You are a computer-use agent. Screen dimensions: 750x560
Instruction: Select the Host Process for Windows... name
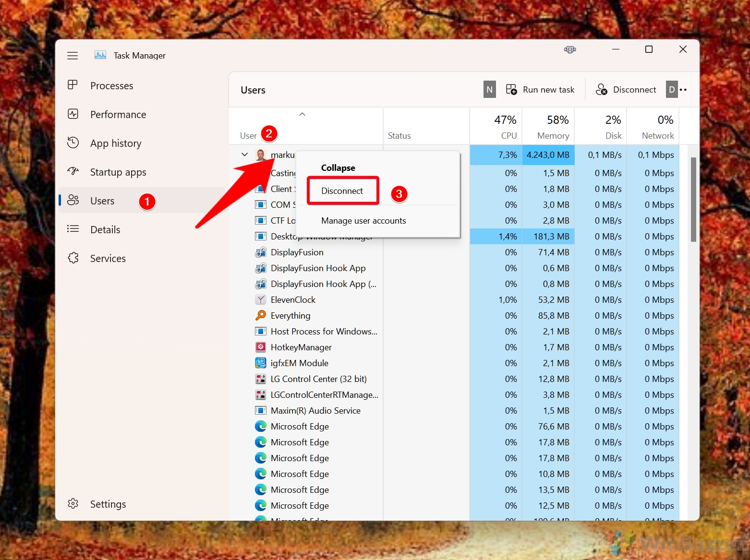pyautogui.click(x=324, y=332)
